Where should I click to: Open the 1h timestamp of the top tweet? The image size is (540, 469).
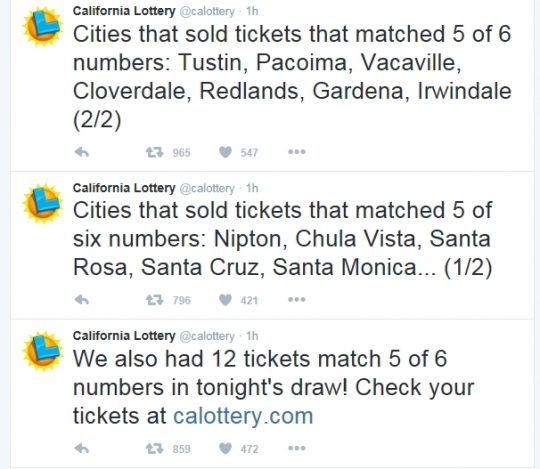coord(252,11)
